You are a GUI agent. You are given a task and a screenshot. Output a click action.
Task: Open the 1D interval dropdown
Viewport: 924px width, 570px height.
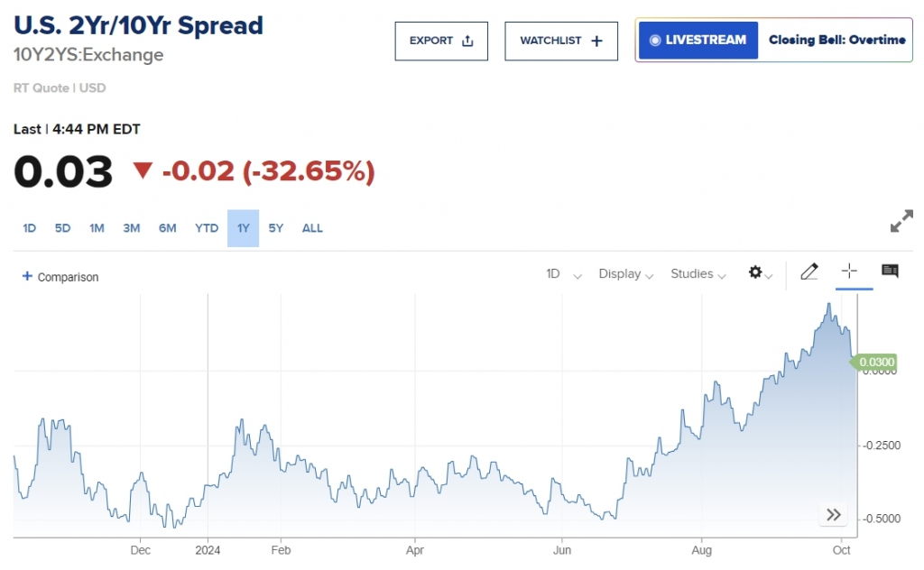point(563,274)
